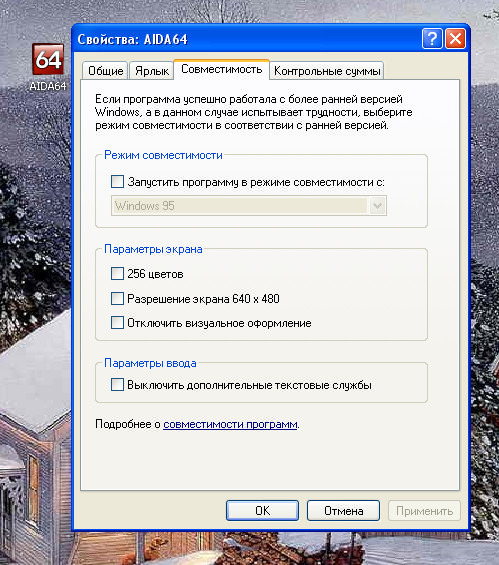
Task: Enable Запустить программу в режиме совместимости
Action: (x=117, y=182)
